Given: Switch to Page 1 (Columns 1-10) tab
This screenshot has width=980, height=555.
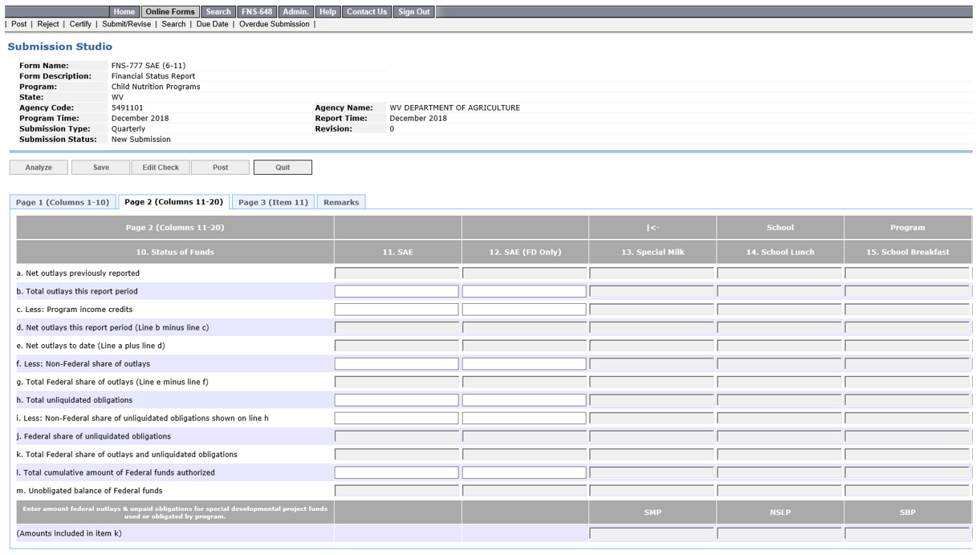Looking at the screenshot, I should (x=63, y=202).
